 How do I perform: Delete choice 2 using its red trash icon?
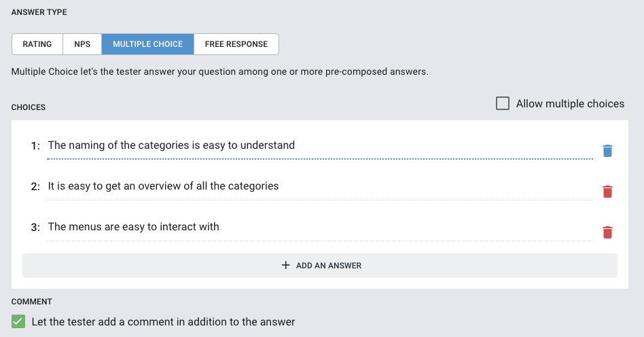point(607,192)
